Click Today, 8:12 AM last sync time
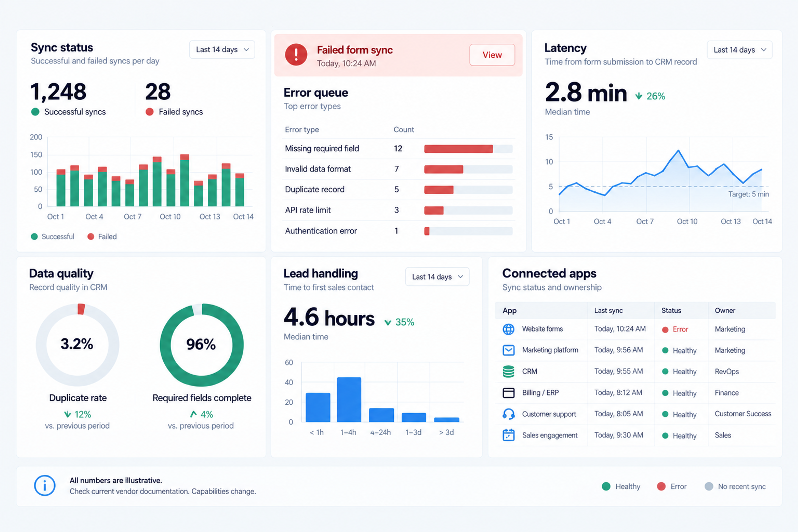Screen dimensions: 798x532 coord(618,393)
